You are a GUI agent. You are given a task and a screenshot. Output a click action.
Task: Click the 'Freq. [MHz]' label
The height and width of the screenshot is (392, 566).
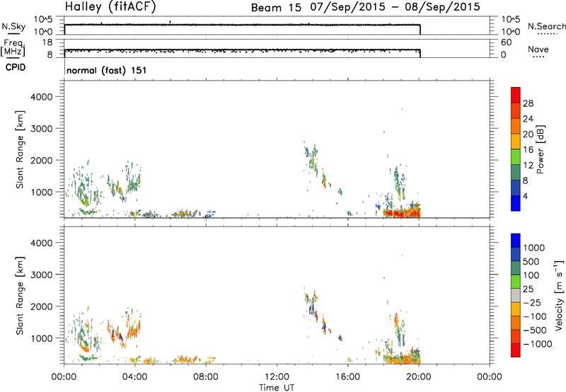pyautogui.click(x=13, y=47)
